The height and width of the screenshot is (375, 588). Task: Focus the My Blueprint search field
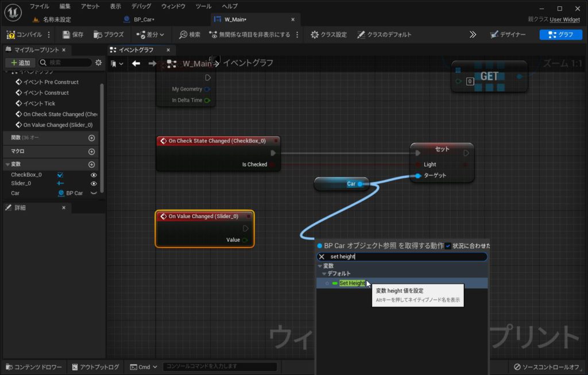point(65,63)
